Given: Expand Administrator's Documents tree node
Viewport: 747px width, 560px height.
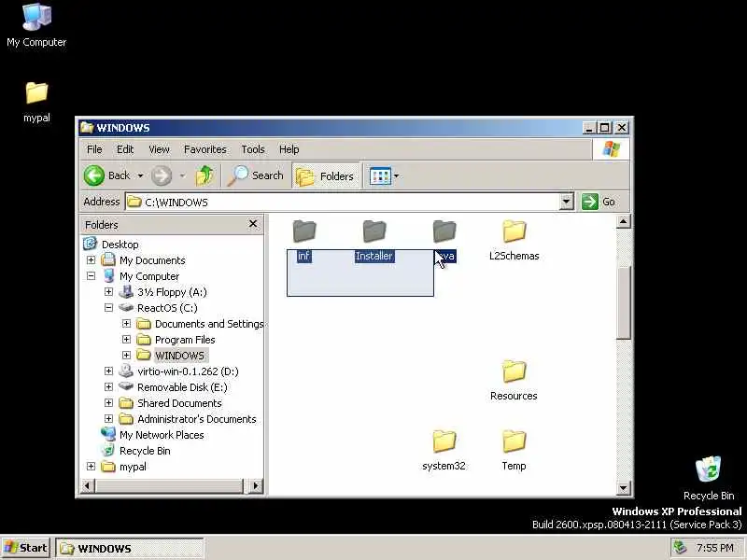Looking at the screenshot, I should click(108, 418).
